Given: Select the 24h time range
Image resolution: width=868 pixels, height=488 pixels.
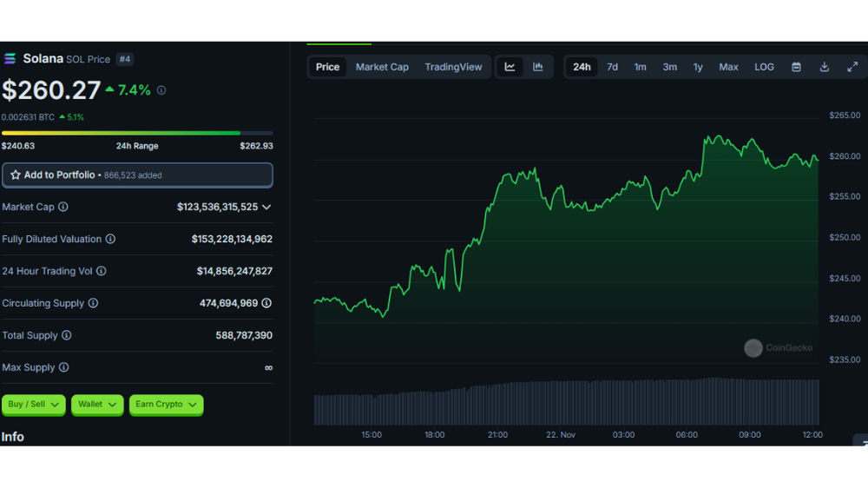Looking at the screenshot, I should [582, 67].
